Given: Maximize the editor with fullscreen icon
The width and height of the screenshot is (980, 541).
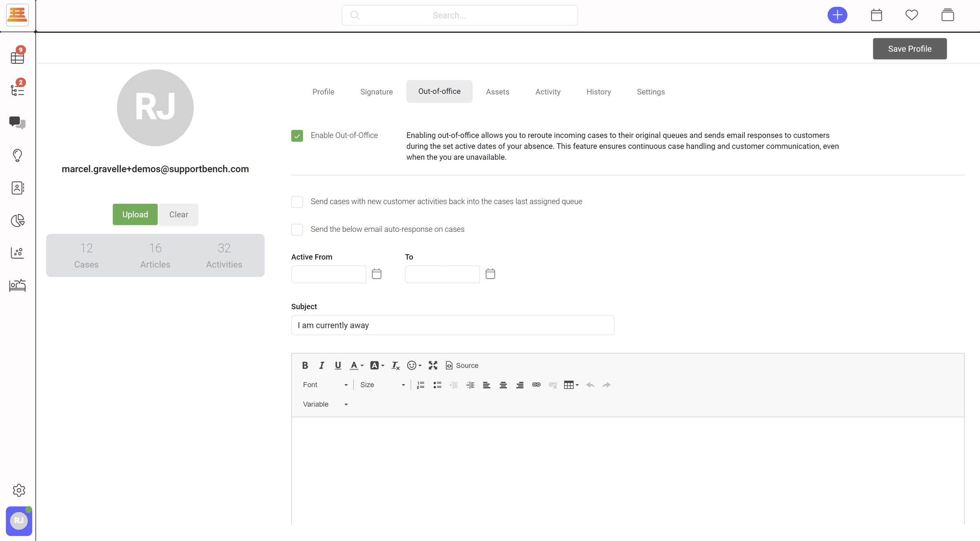Looking at the screenshot, I should [433, 365].
